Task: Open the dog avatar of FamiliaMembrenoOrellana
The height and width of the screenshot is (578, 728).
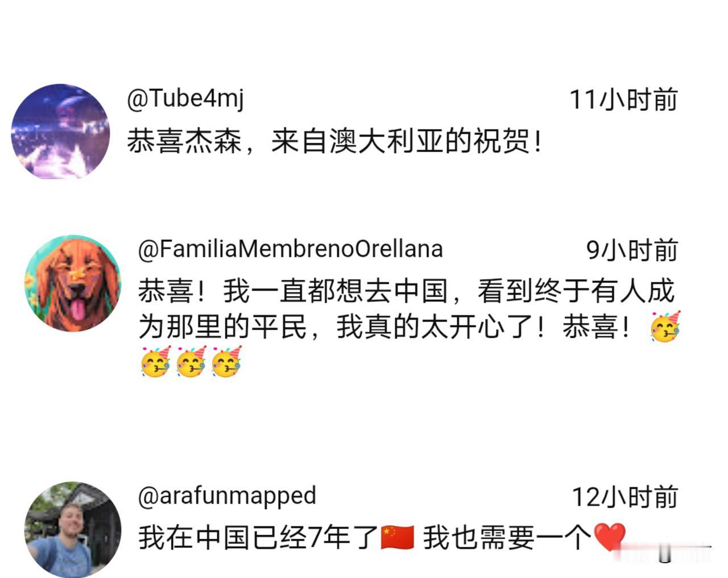Action: pos(72,283)
